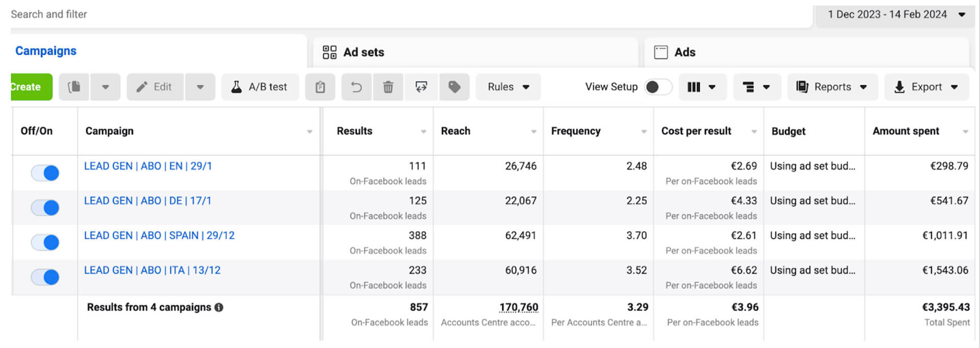Disable the LEAD GEN ITA 13/12 campaign toggle
980x348 pixels.
pyautogui.click(x=45, y=277)
